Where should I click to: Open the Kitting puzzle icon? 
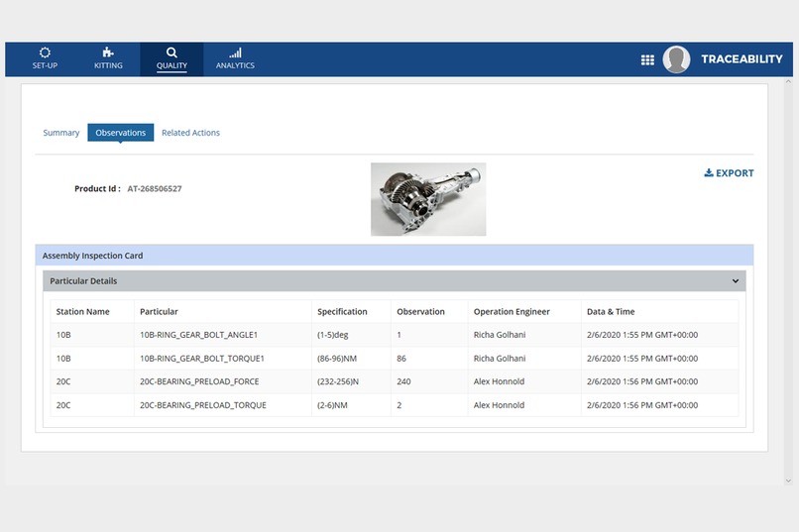[108, 52]
